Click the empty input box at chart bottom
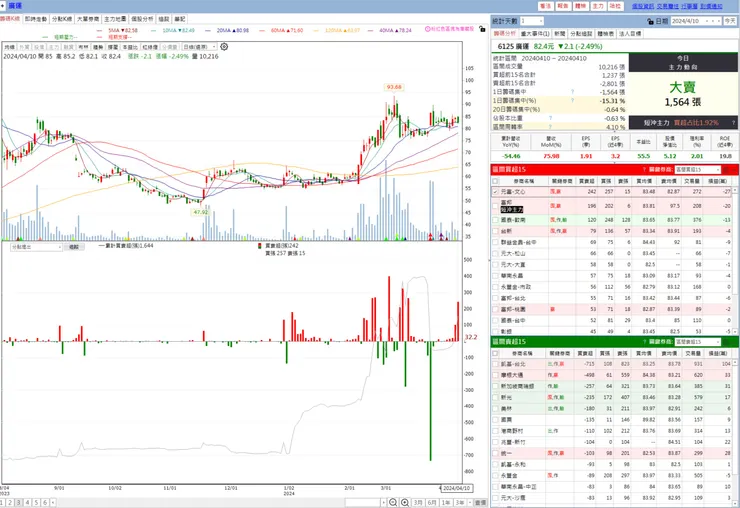 362,503
